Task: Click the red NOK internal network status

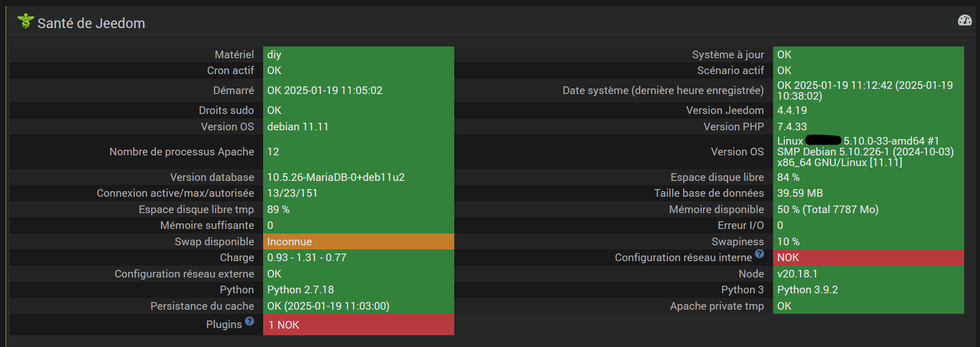Action: pyautogui.click(x=788, y=258)
